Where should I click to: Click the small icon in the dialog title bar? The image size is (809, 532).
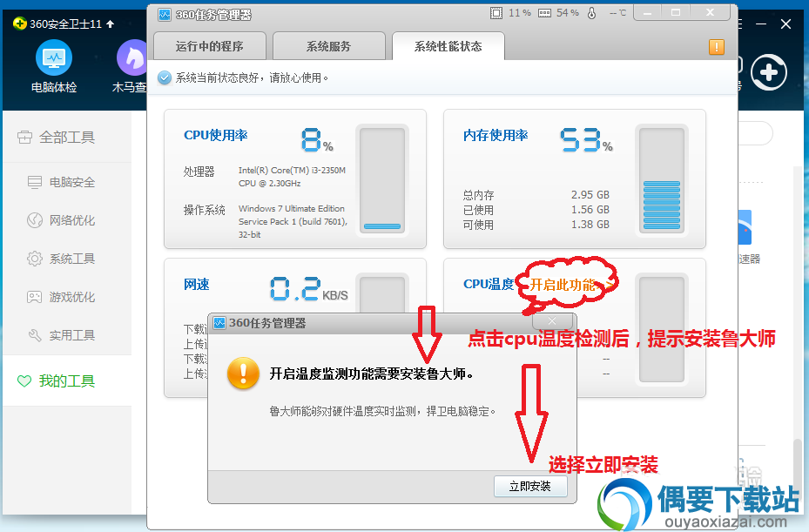click(x=219, y=323)
